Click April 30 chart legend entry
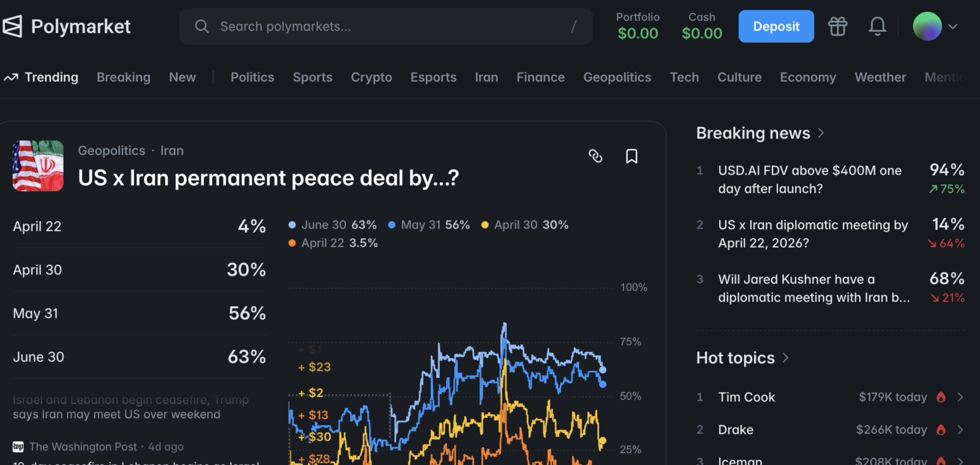Screen dimensions: 980x465 coord(525,225)
